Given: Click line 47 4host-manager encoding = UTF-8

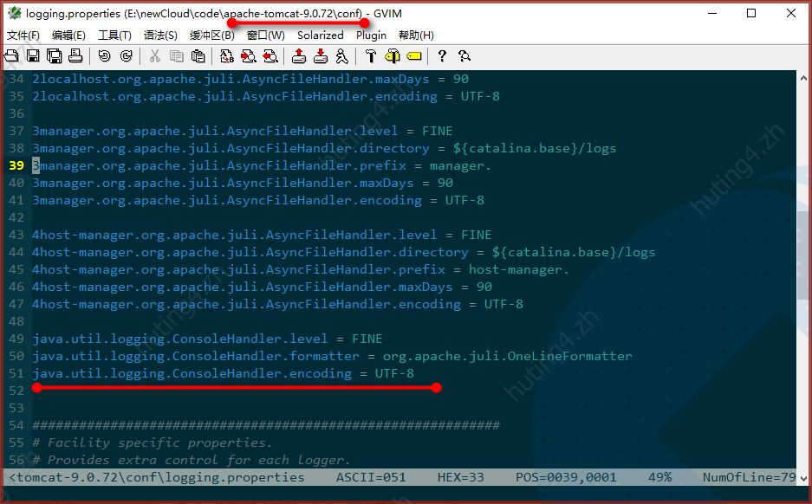Looking at the screenshot, I should pyautogui.click(x=277, y=304).
